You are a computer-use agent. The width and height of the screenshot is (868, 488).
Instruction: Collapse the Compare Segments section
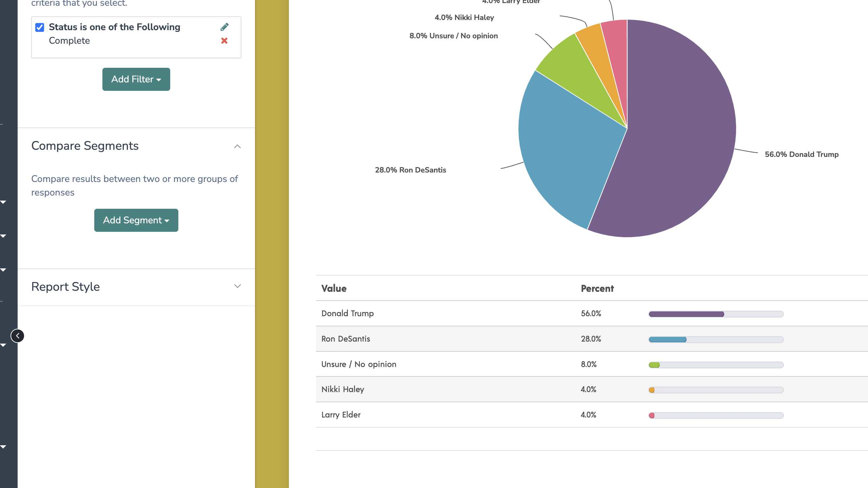[x=237, y=146]
